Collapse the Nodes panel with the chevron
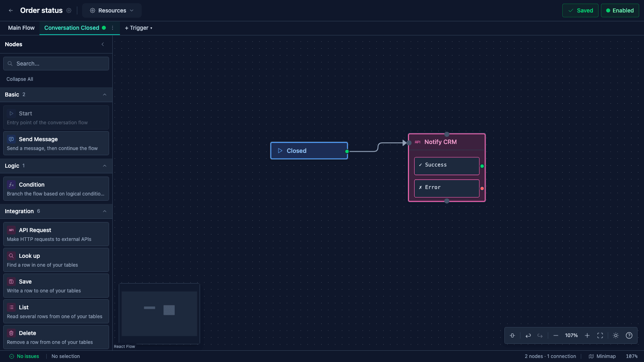The image size is (644, 362). pyautogui.click(x=103, y=44)
